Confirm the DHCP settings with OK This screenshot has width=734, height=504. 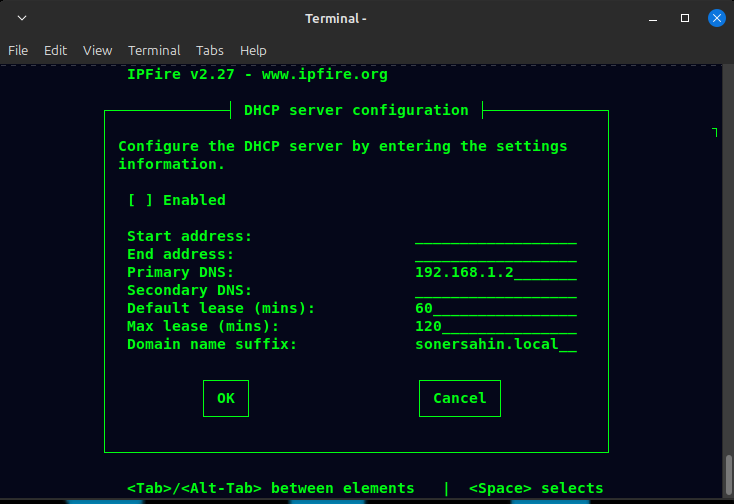(226, 398)
